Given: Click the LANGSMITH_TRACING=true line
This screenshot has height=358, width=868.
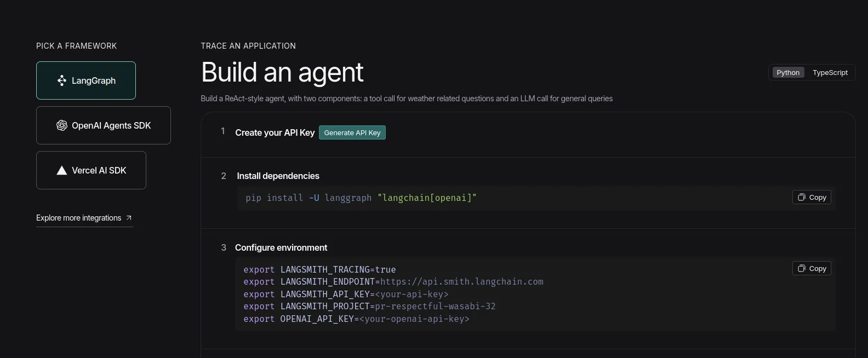Looking at the screenshot, I should (319, 269).
